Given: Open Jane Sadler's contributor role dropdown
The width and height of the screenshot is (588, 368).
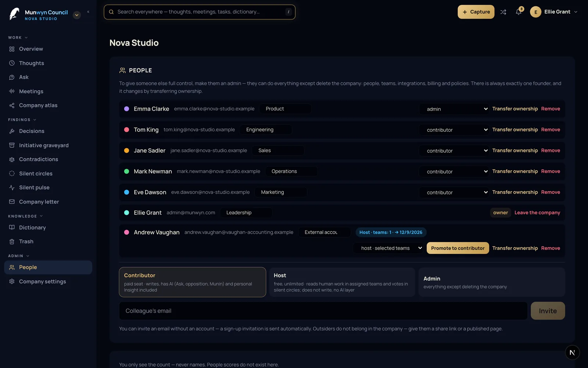Looking at the screenshot, I should [x=454, y=151].
